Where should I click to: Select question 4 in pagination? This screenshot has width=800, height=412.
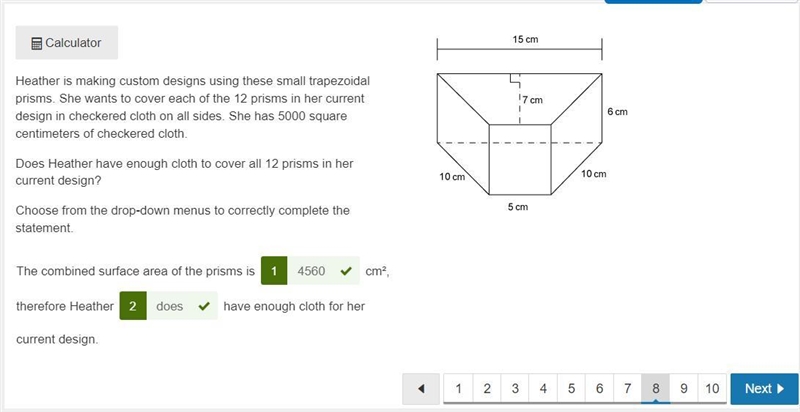point(543,389)
